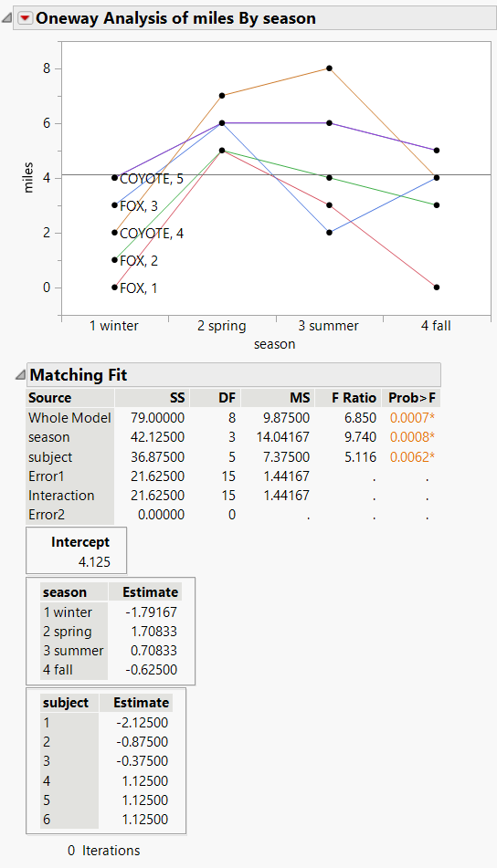
Task: Click the season SS value 42.12500
Action: tap(157, 437)
